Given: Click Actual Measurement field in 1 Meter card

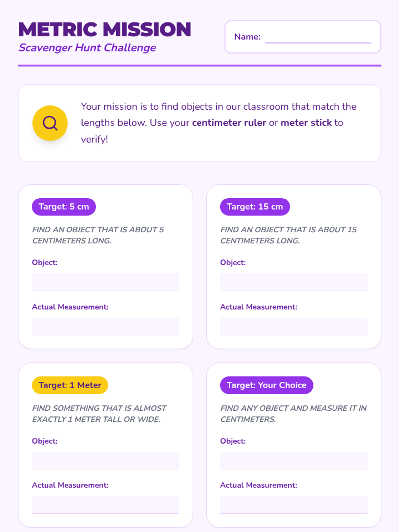Looking at the screenshot, I should click(x=105, y=505).
